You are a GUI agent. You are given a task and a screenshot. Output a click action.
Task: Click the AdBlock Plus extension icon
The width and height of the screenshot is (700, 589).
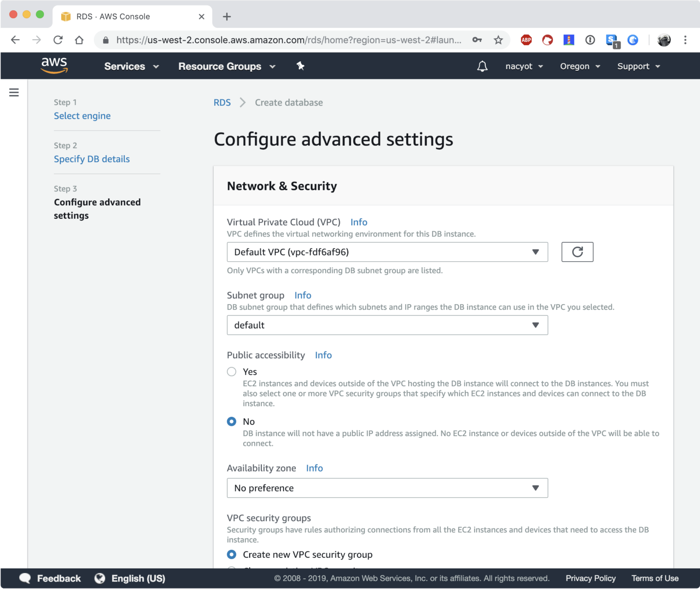pos(526,40)
